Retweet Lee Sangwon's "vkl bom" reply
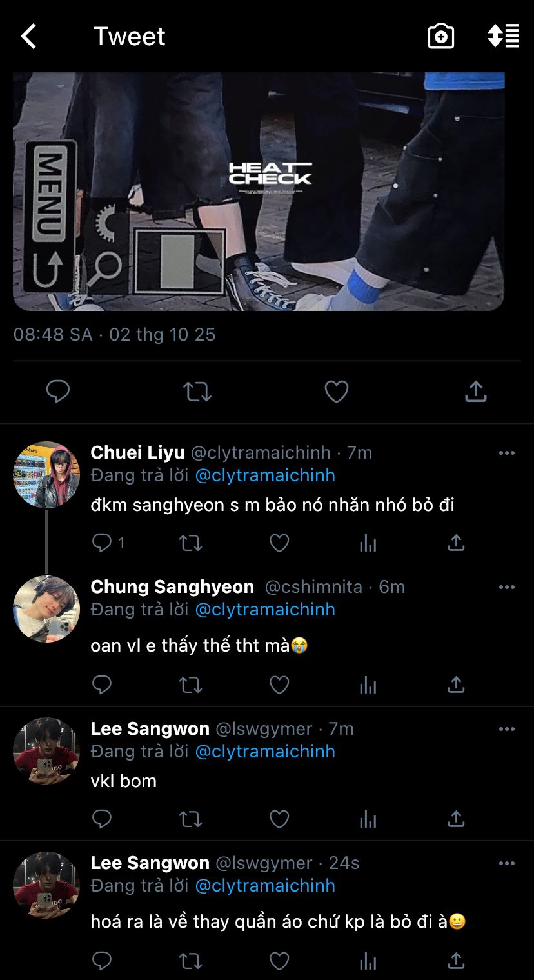Image resolution: width=534 pixels, height=980 pixels. pyautogui.click(x=190, y=819)
